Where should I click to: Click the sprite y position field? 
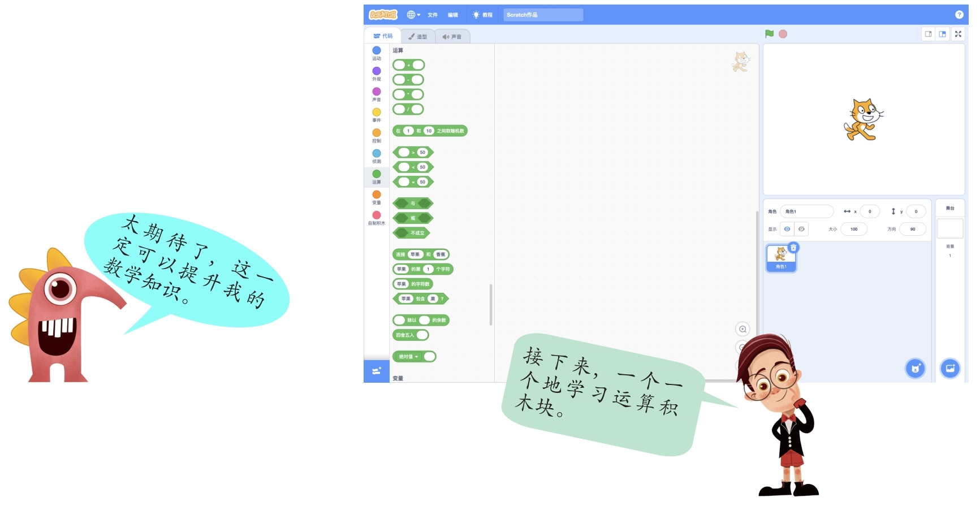point(916,211)
